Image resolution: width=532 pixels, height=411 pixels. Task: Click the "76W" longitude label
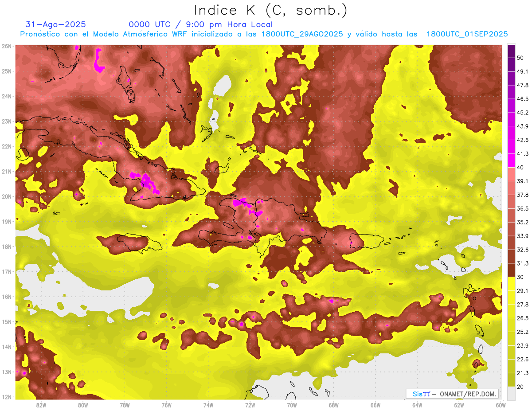click(166, 405)
